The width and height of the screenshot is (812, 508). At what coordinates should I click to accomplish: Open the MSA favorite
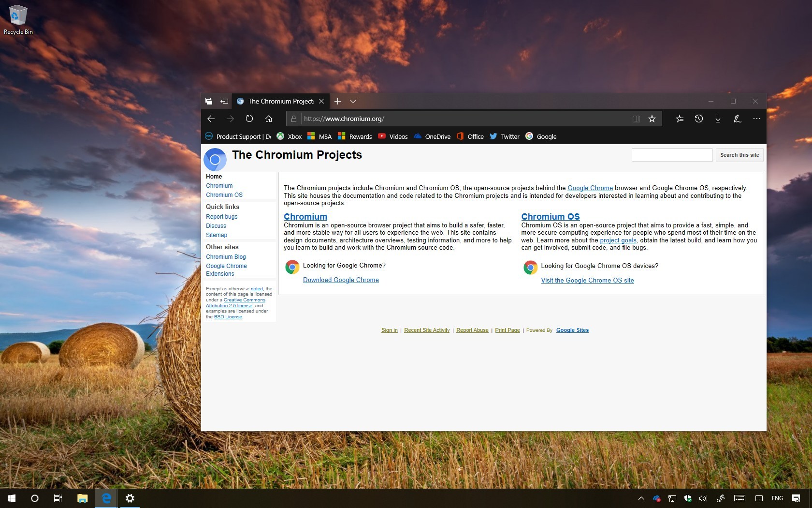click(319, 136)
